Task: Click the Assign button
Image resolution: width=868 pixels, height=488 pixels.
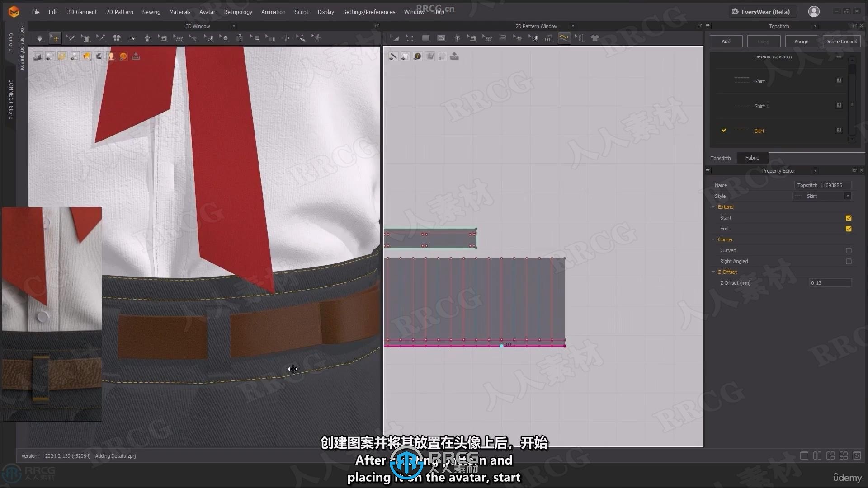Action: point(801,42)
